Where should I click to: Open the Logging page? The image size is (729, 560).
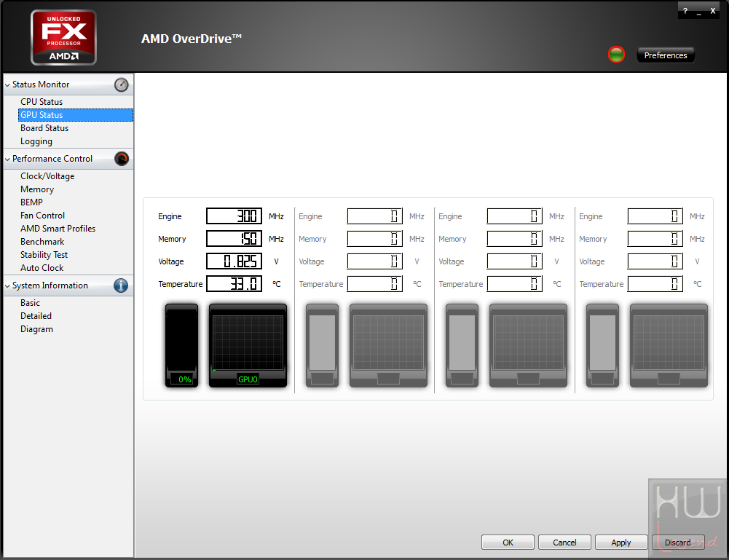36,141
